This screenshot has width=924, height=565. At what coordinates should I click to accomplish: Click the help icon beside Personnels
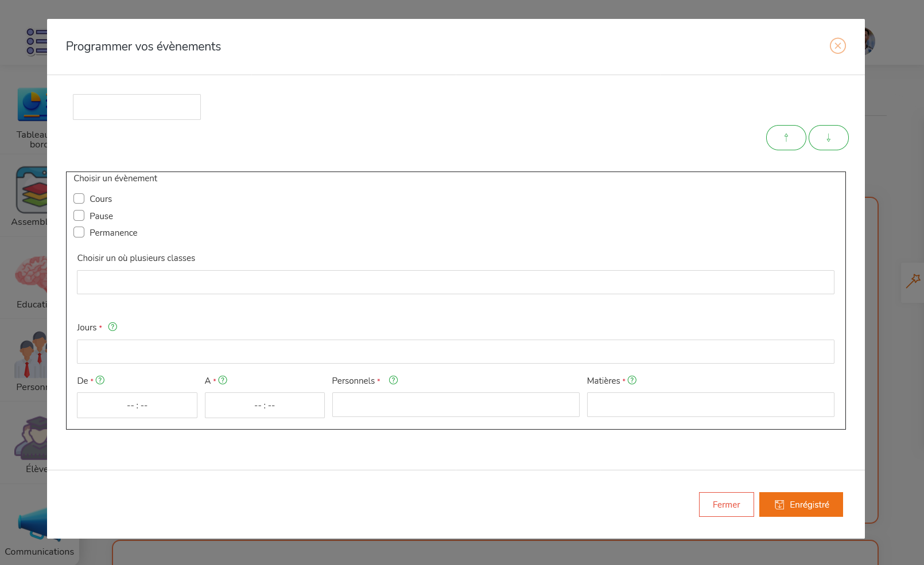click(x=393, y=380)
